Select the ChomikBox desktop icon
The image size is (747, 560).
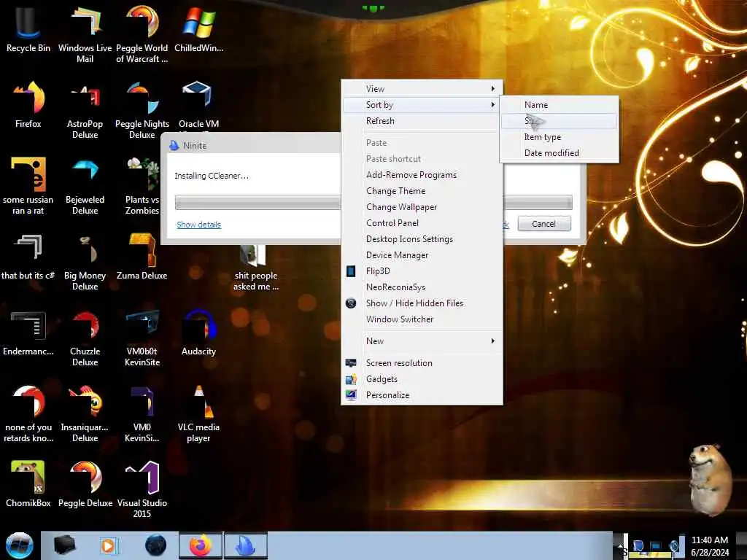(x=28, y=484)
